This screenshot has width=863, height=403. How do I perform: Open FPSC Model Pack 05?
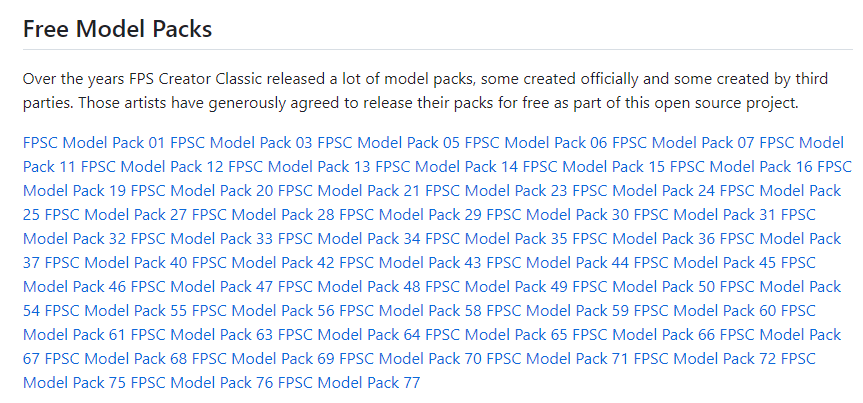pos(388,142)
